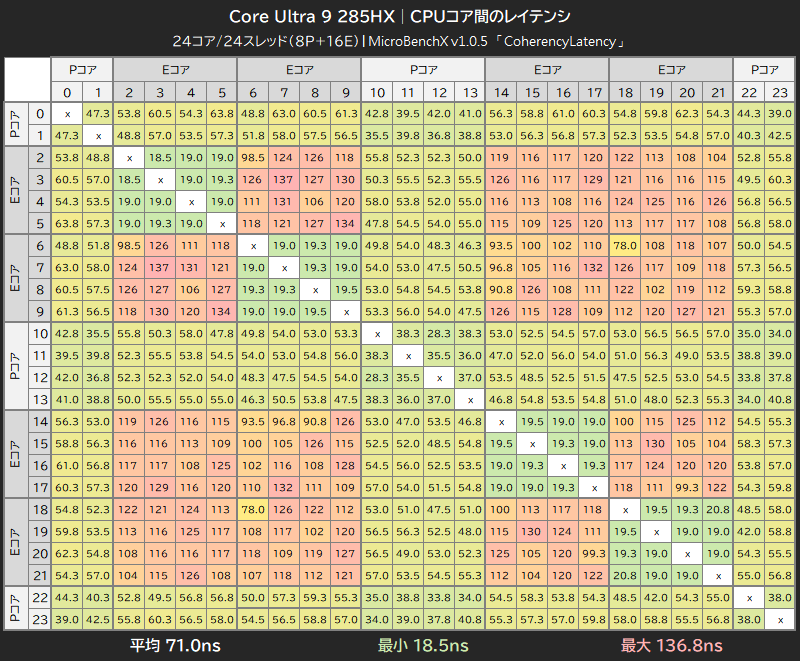Select the 47.3 cell at row 0, column 1

click(97, 113)
